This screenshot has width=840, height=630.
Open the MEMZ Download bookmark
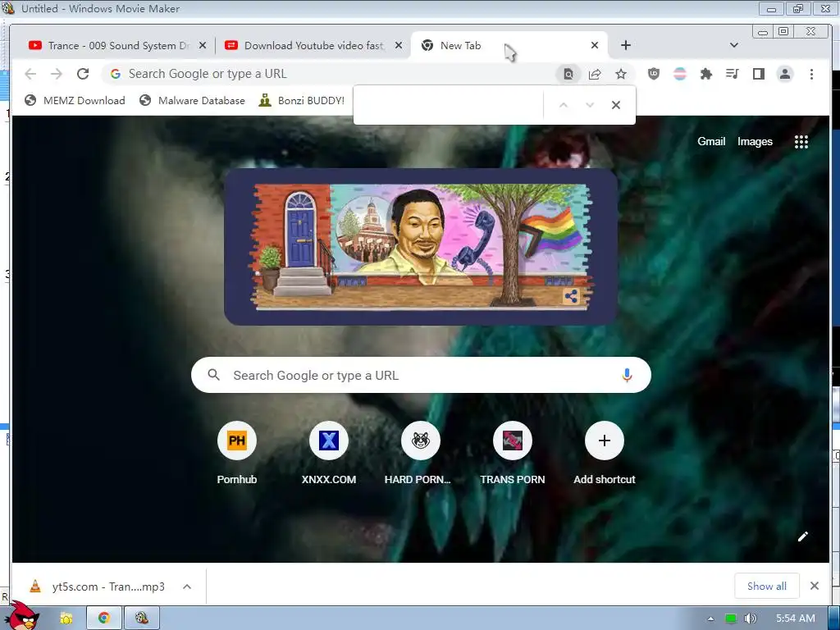(75, 100)
